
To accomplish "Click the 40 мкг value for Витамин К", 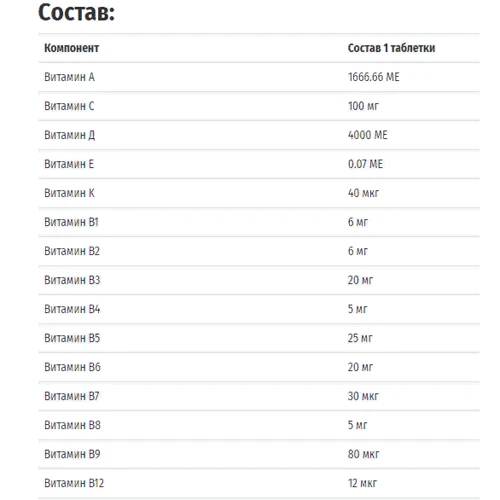I will pyautogui.click(x=363, y=193).
